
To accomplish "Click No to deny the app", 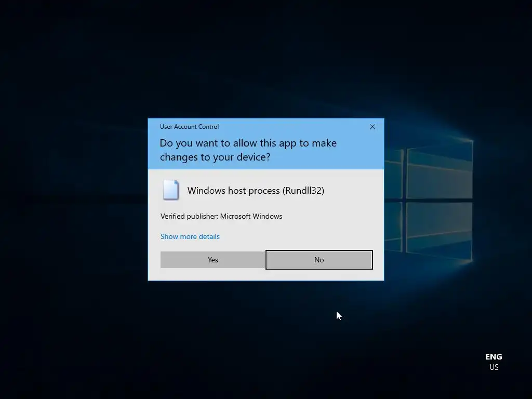I will tap(319, 260).
